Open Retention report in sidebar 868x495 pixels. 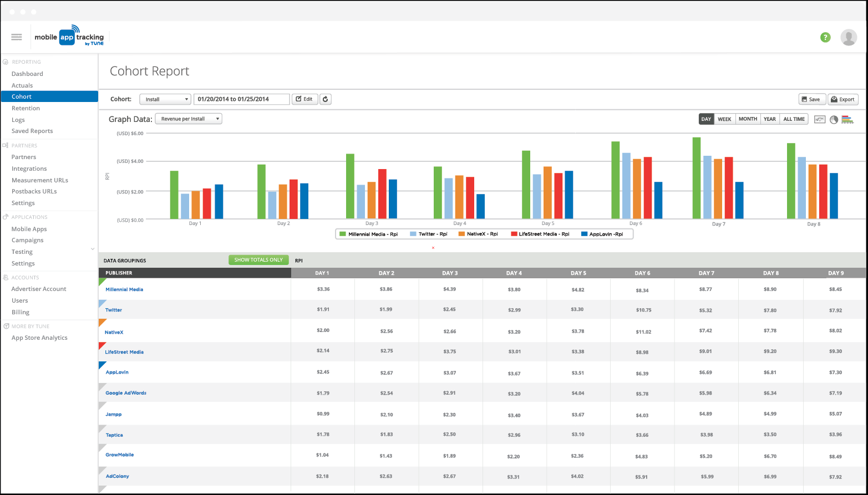pos(26,108)
